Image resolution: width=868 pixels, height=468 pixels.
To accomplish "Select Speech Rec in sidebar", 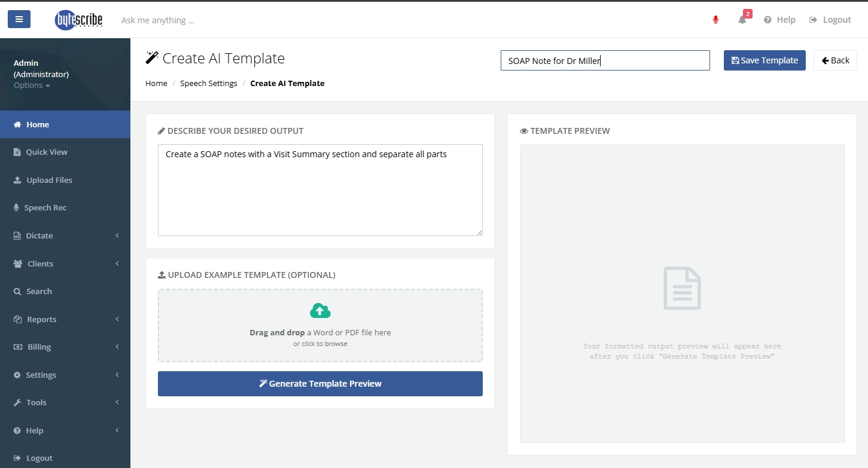I will [x=45, y=207].
